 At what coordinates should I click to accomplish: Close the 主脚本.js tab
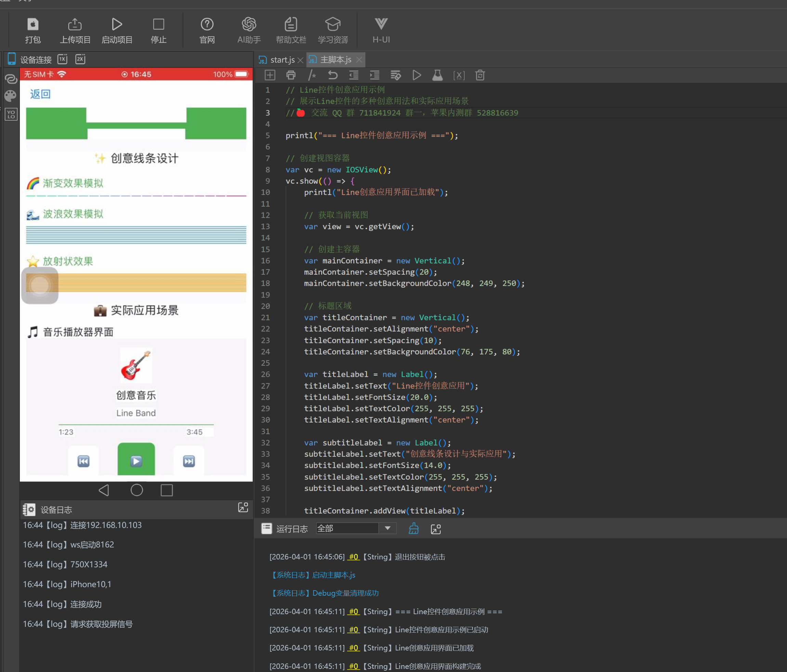[359, 60]
